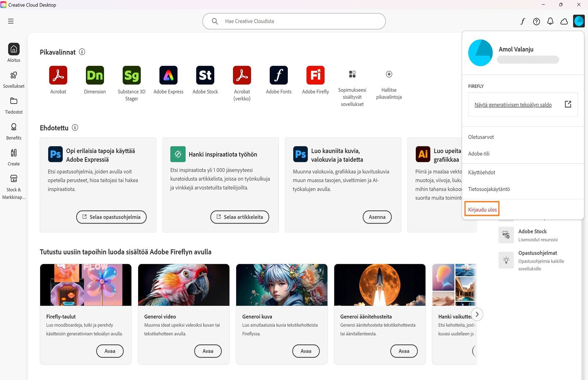Image resolution: width=588 pixels, height=380 pixels.
Task: Open Sovellukset apps in sidebar
Action: click(x=14, y=80)
